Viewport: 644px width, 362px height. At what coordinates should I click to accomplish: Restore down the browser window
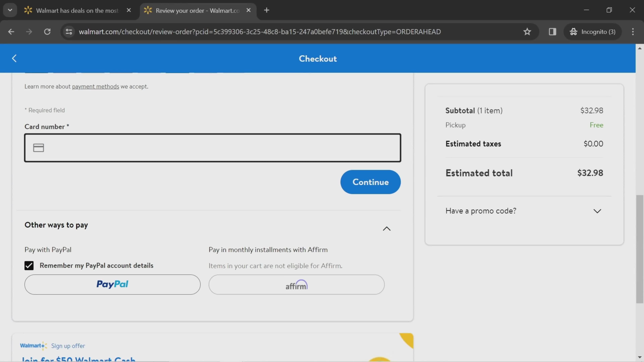coord(609,10)
